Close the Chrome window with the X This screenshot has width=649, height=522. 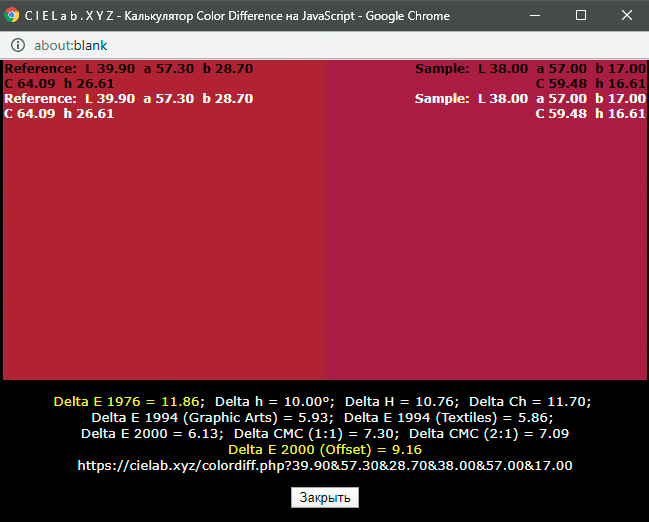627,15
